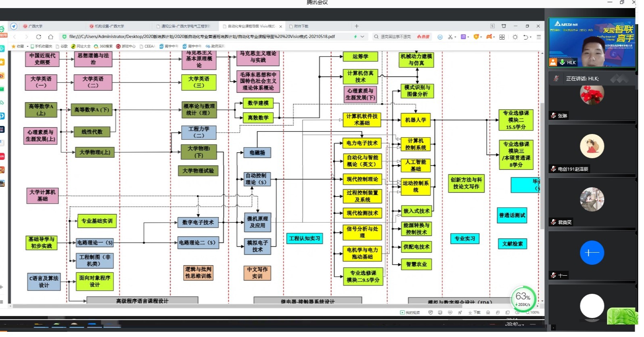
Task: Open the skin/theme shirt icon
Action: click(504, 26)
